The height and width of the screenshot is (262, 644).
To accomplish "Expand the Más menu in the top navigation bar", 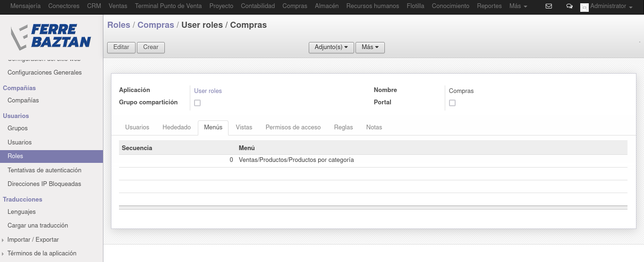I will click(x=518, y=6).
